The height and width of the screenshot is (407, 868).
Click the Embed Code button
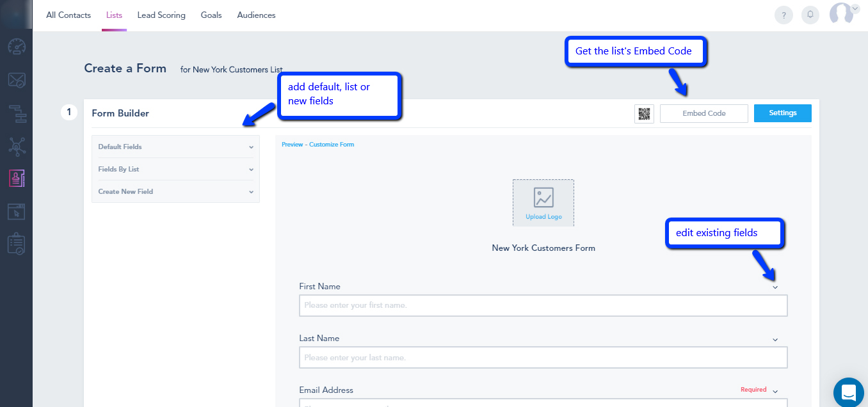click(x=703, y=113)
